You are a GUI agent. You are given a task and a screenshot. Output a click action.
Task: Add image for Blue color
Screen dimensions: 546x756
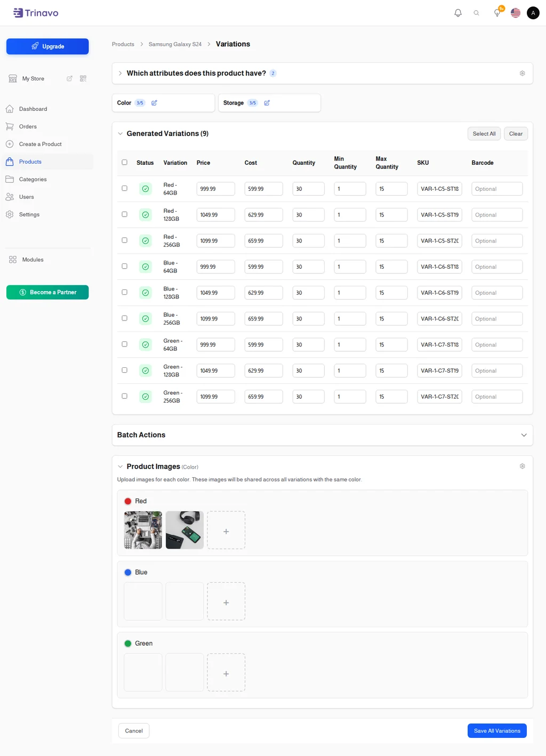[226, 601]
